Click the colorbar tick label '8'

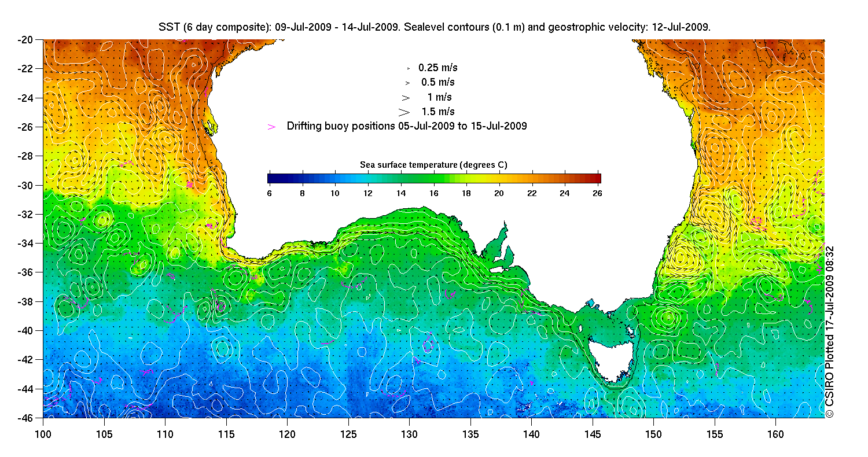coord(302,194)
